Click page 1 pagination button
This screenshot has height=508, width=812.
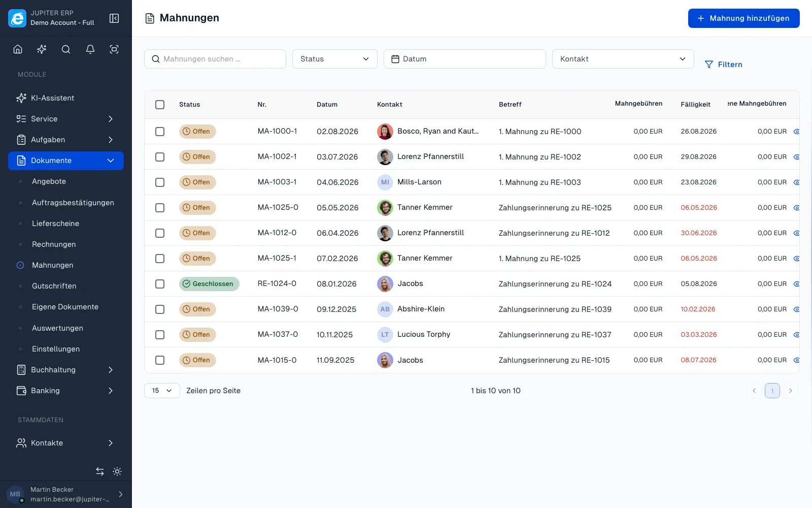[x=772, y=391]
